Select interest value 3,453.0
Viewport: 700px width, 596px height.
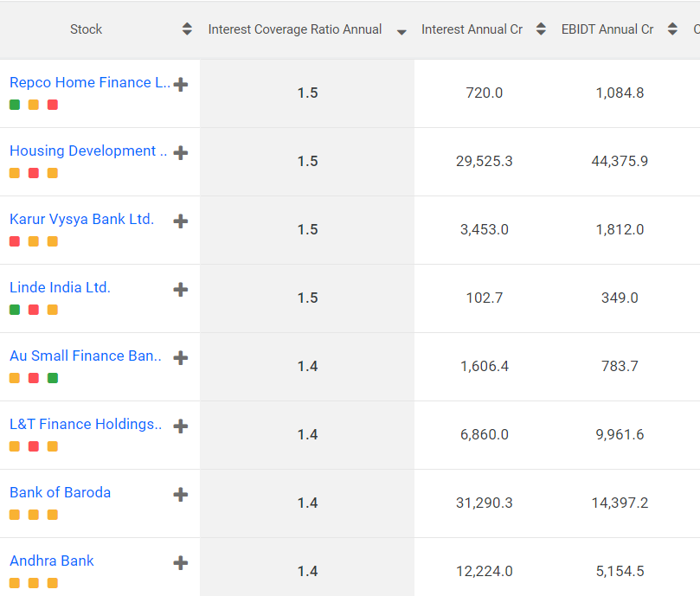[485, 229]
